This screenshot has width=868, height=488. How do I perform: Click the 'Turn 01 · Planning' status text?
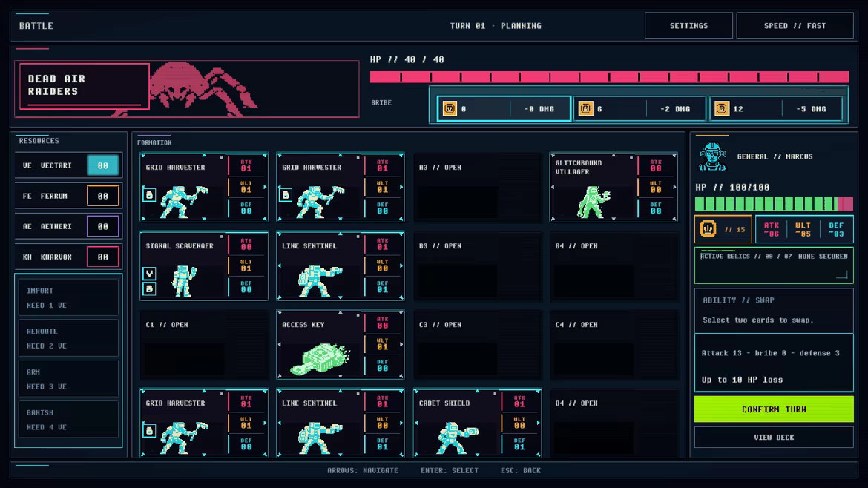pos(496,25)
